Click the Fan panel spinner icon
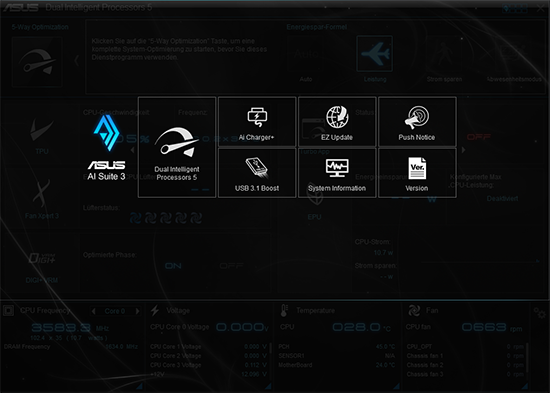 click(414, 311)
